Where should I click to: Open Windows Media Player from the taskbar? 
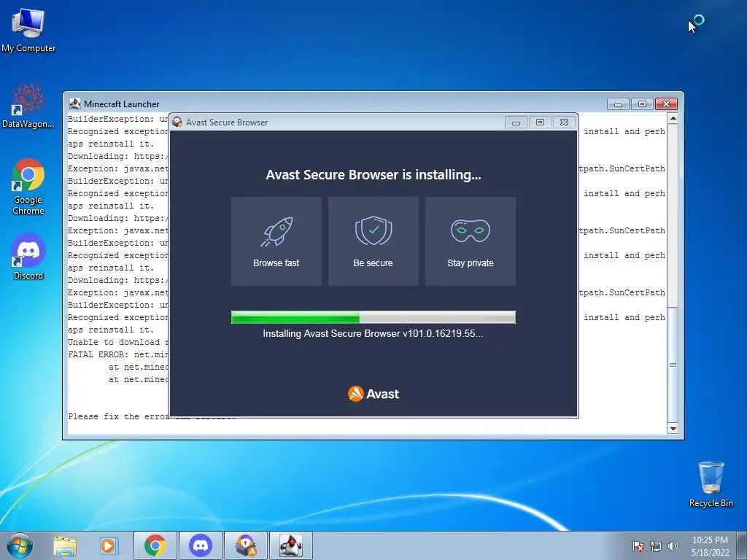(109, 545)
